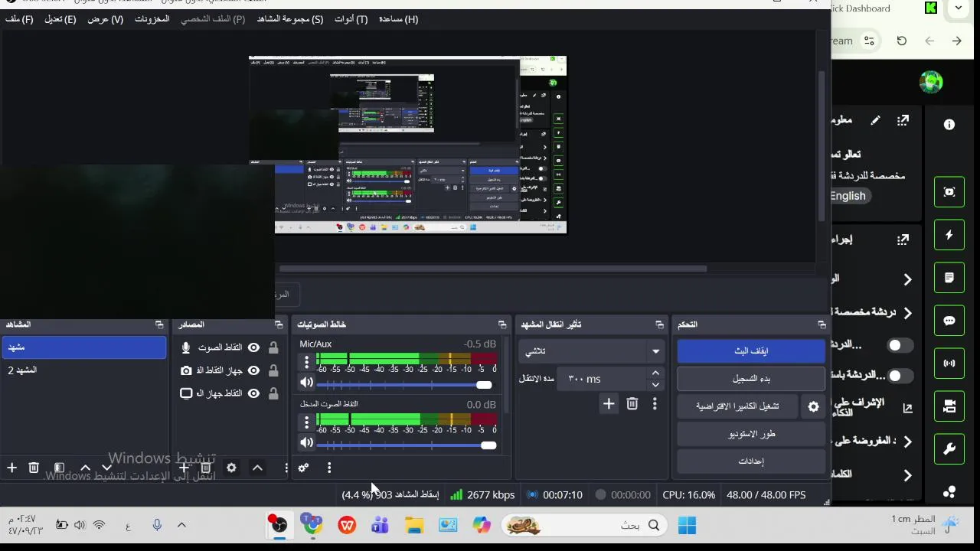Move the scene down with the scenes toolbar arrow
980x551 pixels.
tap(107, 468)
